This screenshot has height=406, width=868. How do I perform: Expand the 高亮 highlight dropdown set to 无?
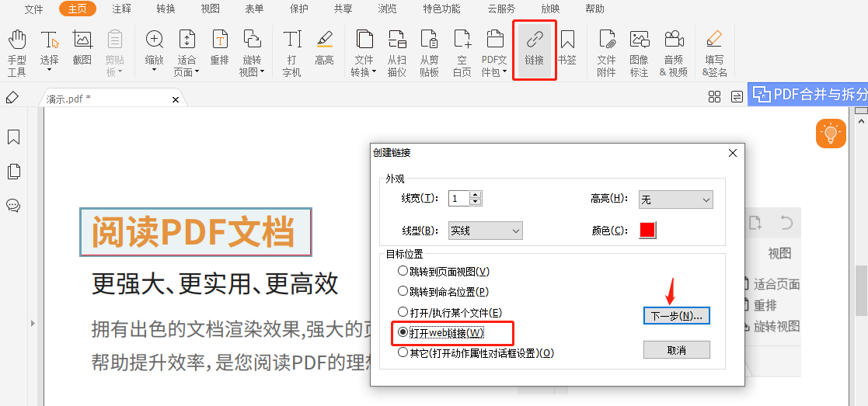675,200
